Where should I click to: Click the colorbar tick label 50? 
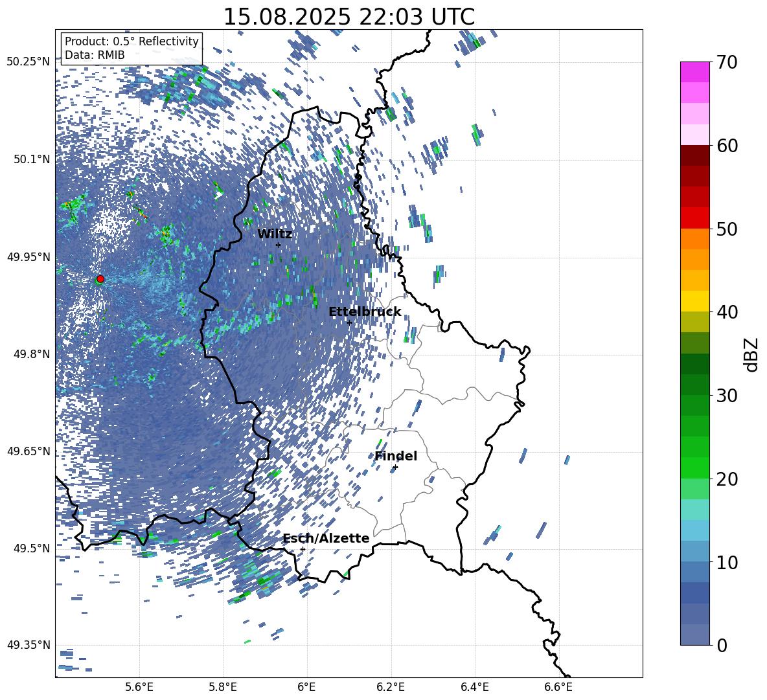[x=727, y=229]
